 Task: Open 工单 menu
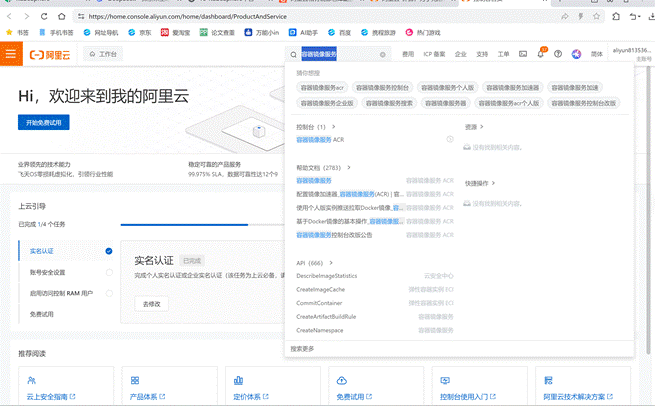pyautogui.click(x=503, y=54)
